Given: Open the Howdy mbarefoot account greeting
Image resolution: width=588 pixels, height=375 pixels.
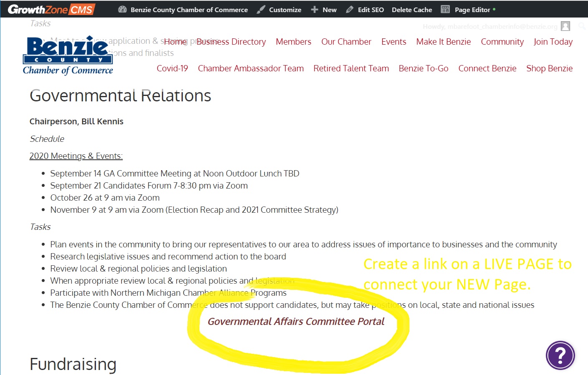Looking at the screenshot, I should point(490,27).
